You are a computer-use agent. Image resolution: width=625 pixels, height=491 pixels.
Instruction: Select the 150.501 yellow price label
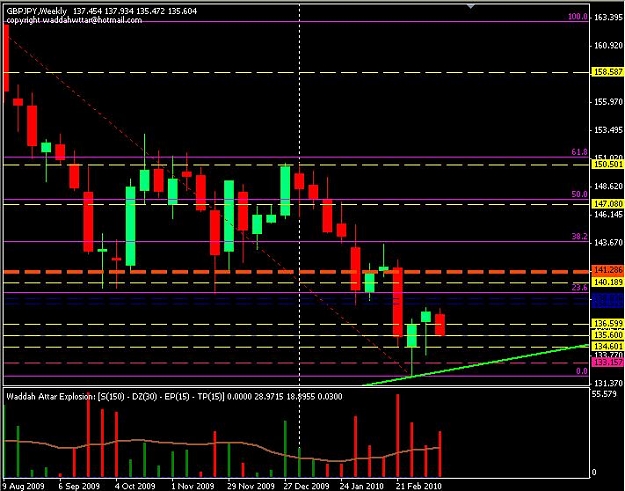pos(608,164)
